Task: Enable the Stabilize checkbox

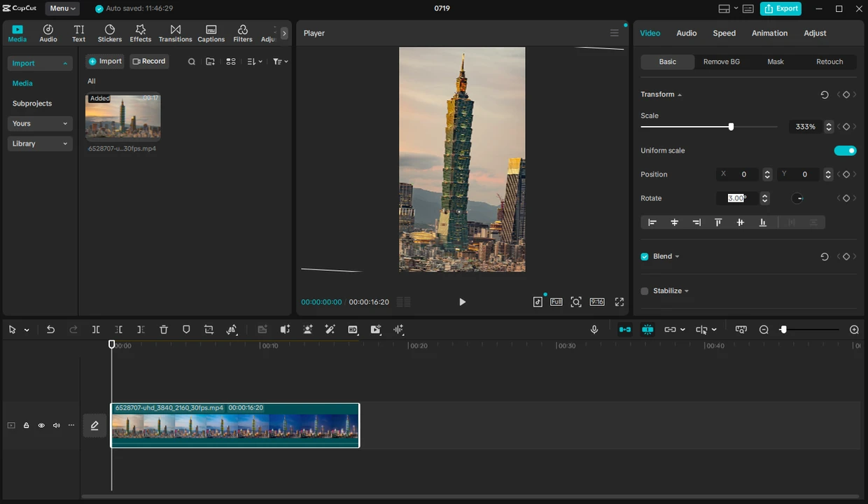Action: point(645,291)
